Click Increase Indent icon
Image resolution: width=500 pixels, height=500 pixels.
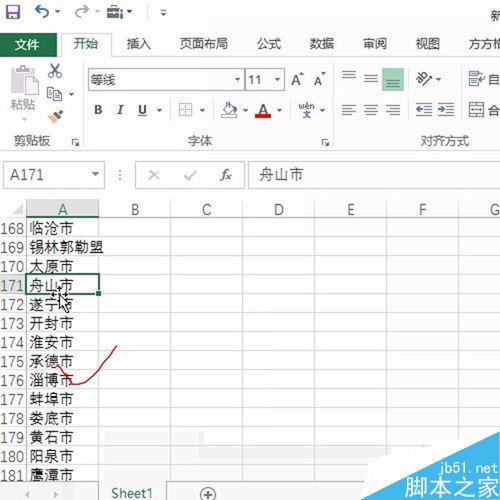(446, 110)
